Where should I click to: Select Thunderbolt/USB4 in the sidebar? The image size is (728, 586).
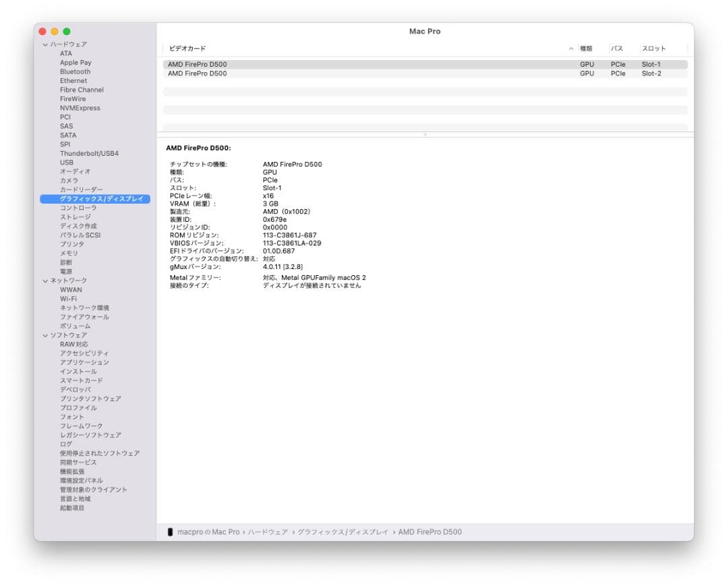[88, 153]
